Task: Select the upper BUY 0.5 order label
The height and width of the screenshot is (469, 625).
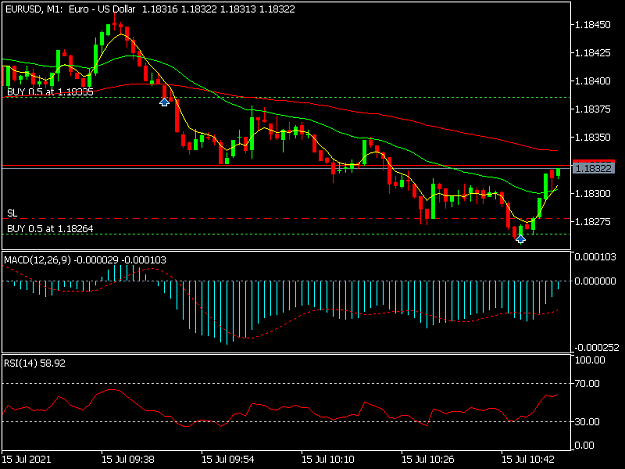Action: 50,92
